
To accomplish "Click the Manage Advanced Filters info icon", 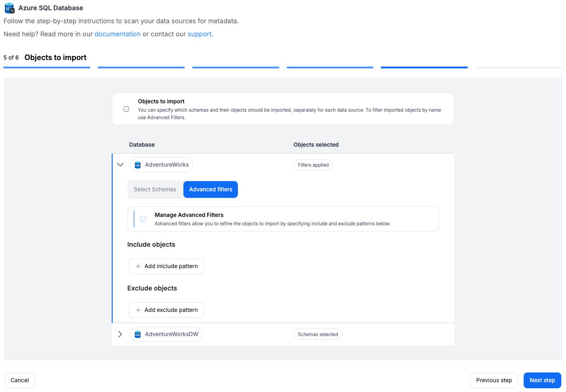I will tap(143, 219).
